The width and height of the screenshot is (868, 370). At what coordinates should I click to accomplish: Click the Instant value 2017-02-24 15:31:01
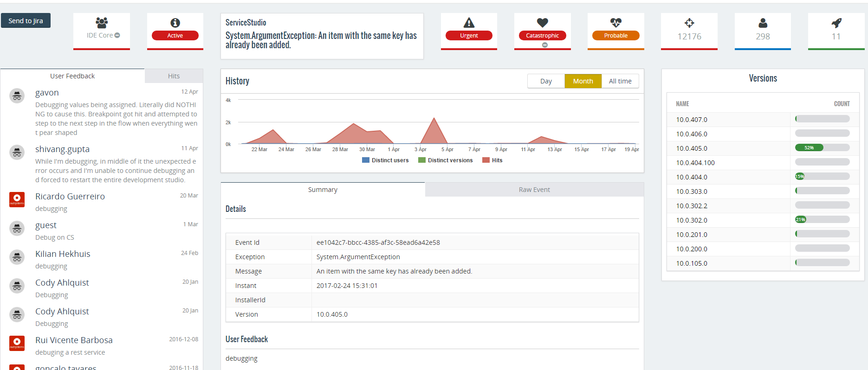pos(347,286)
